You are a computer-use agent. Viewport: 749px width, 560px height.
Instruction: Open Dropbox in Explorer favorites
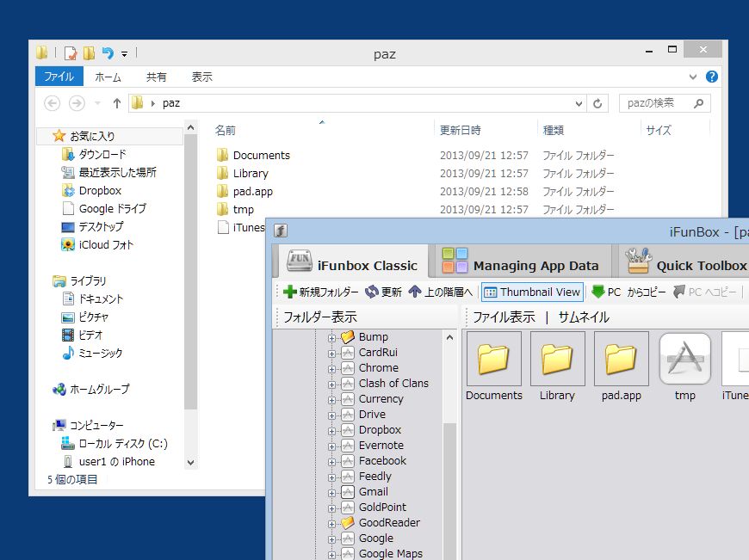(x=100, y=190)
